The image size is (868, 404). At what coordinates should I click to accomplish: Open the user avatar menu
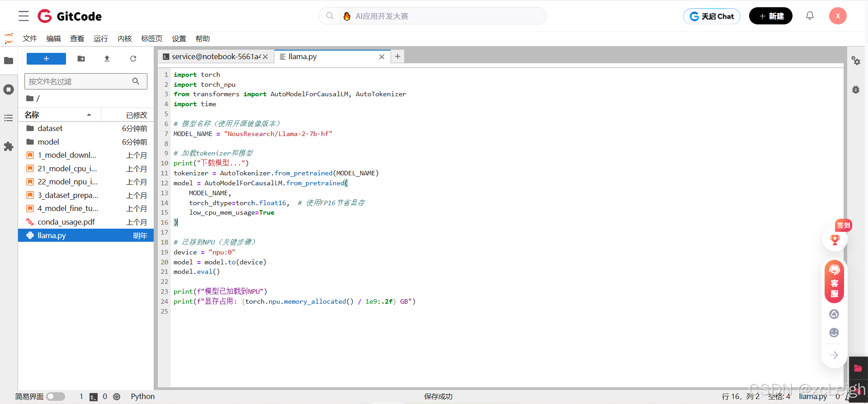point(838,16)
